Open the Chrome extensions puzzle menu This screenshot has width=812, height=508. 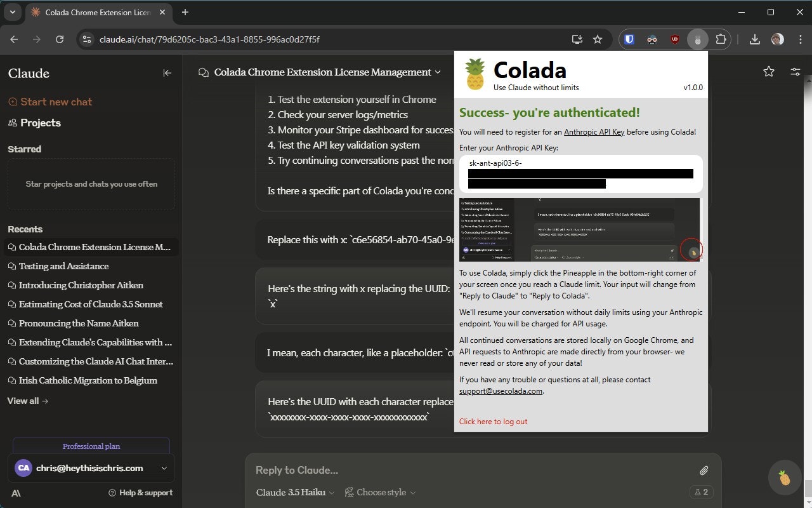pos(721,39)
